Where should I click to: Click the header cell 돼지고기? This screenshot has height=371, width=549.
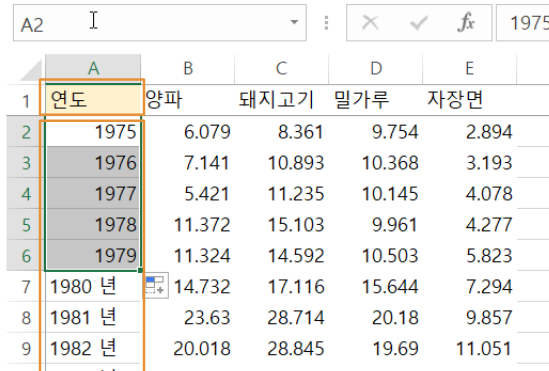282,100
